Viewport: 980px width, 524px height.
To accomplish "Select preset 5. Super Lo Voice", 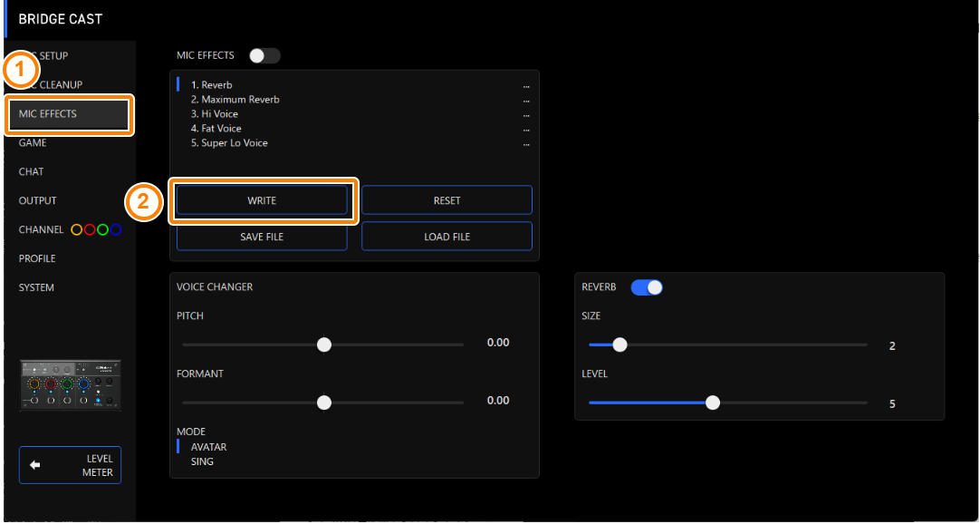I will pos(229,142).
